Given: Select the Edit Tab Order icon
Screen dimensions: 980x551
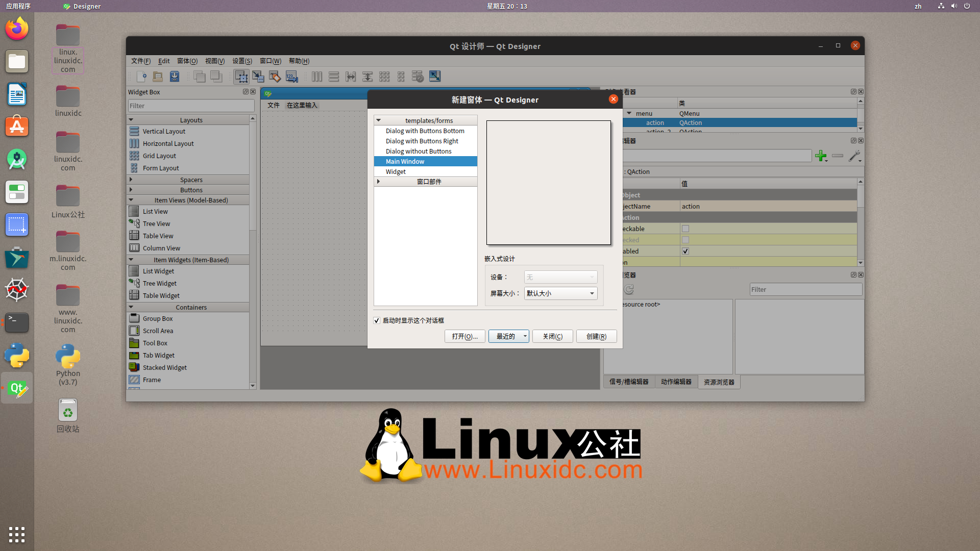Looking at the screenshot, I should tap(292, 77).
